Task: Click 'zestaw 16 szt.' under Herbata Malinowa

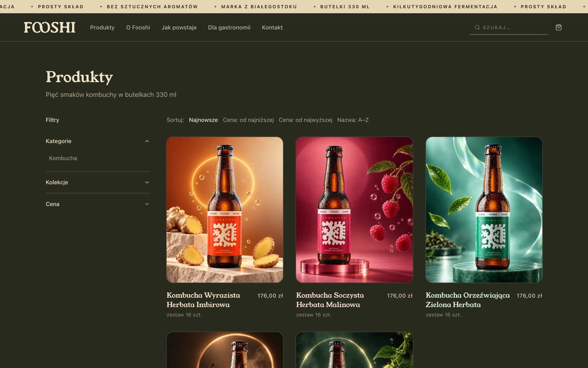Action: (x=314, y=315)
